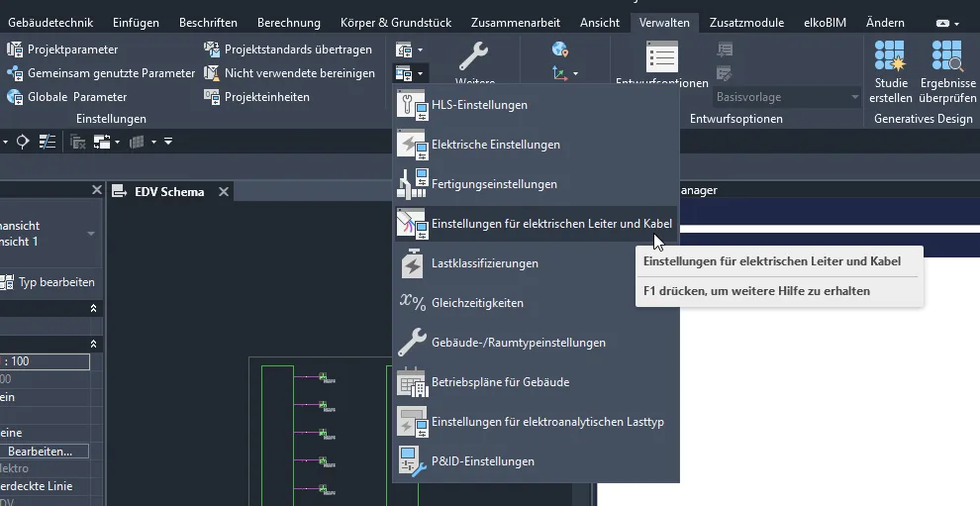Open Lastklassifizierungen
Viewport: 980px width, 506px height.
pyautogui.click(x=536, y=263)
